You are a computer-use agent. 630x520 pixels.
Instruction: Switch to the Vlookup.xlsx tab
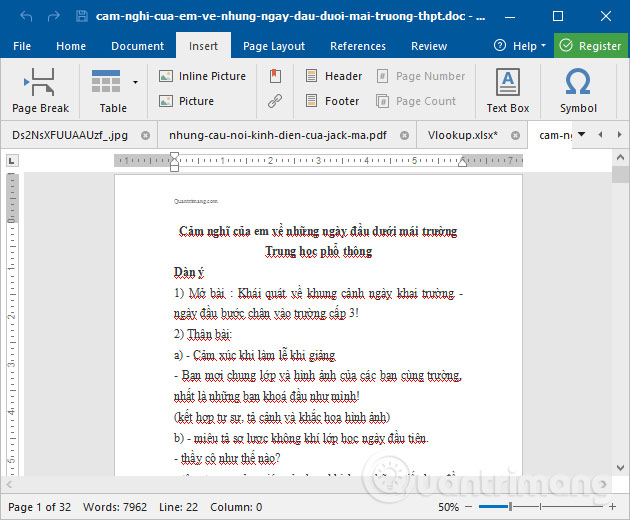point(462,135)
